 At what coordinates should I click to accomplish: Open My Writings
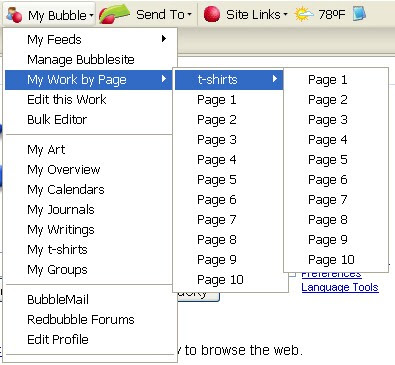(x=89, y=230)
